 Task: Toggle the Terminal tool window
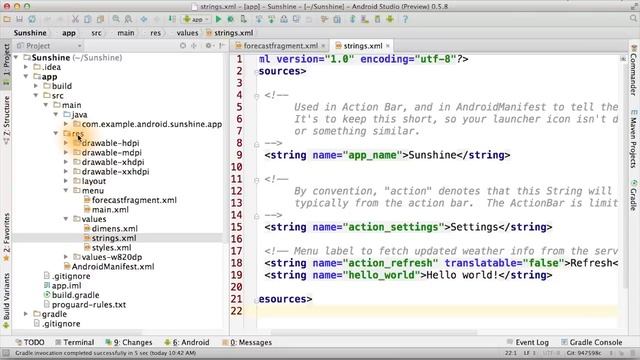tap(75, 342)
